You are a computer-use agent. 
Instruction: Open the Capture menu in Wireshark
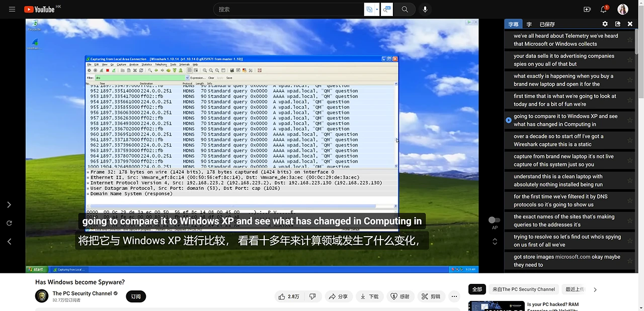(122, 65)
